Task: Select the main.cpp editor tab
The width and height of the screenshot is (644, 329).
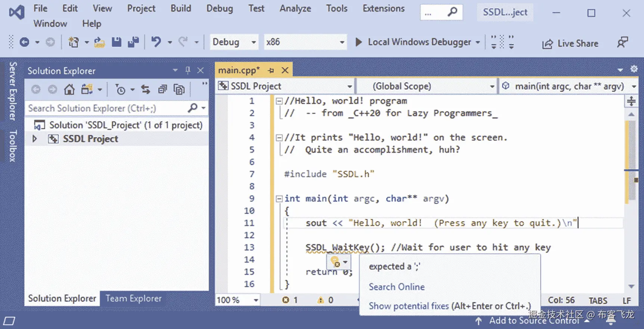Action: coord(239,70)
